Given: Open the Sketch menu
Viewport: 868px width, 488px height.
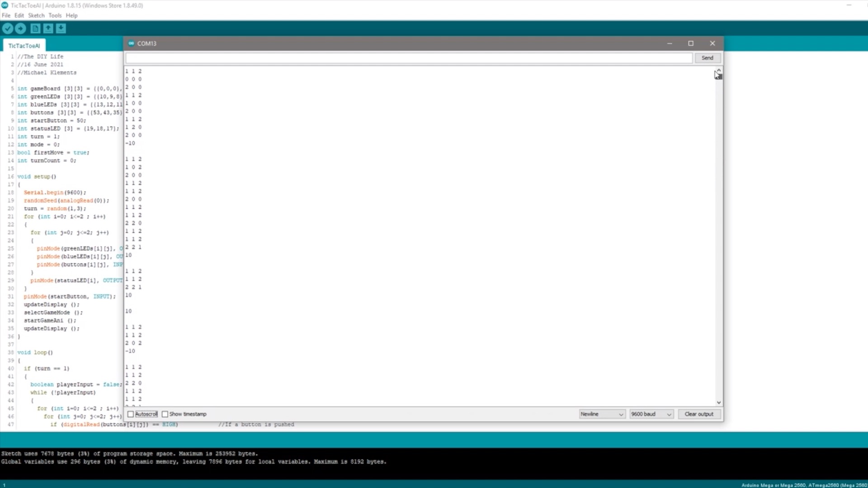Looking at the screenshot, I should [36, 15].
